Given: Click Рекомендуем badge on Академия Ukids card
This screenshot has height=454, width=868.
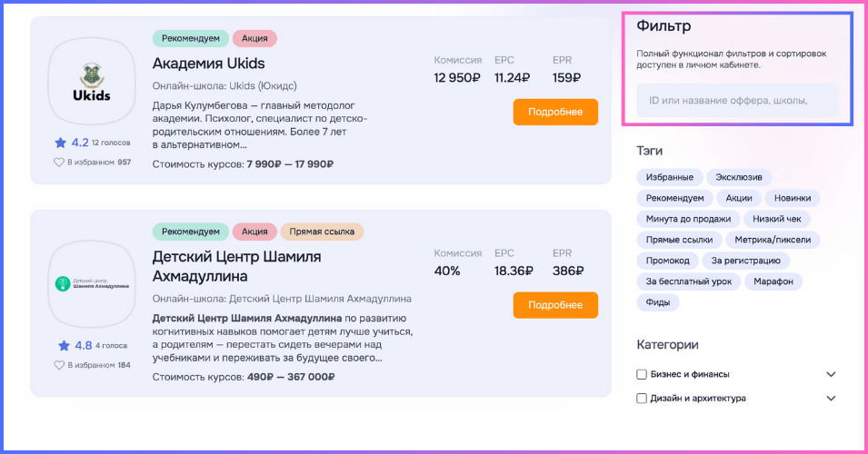Looking at the screenshot, I should coord(191,38).
